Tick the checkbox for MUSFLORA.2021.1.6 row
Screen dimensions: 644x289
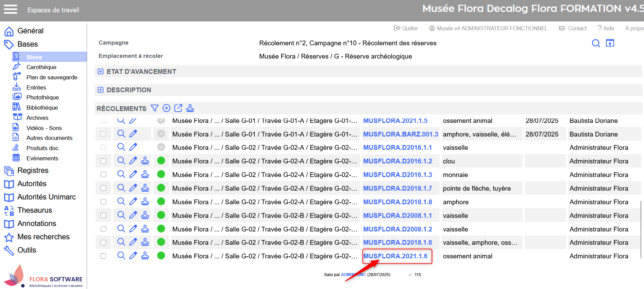tap(103, 256)
